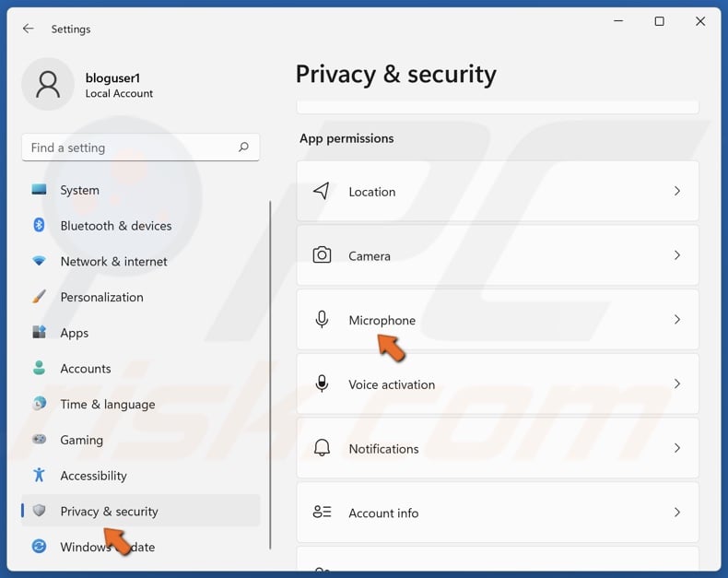
Task: Maximize the Settings window
Action: tap(659, 21)
